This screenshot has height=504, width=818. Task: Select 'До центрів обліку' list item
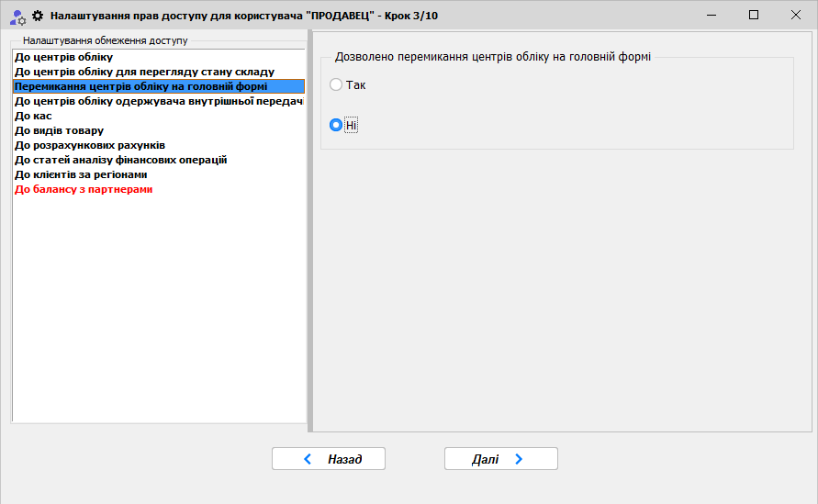[63, 57]
